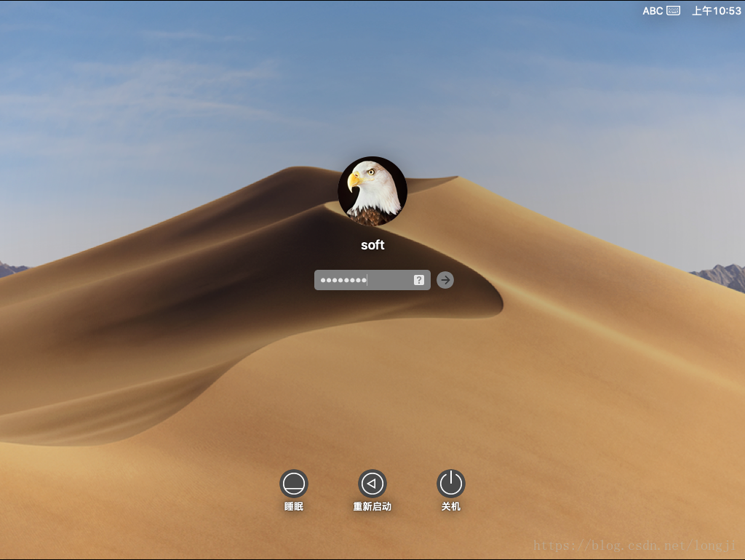Click the username text "soft"
This screenshot has height=560, width=745.
point(372,245)
